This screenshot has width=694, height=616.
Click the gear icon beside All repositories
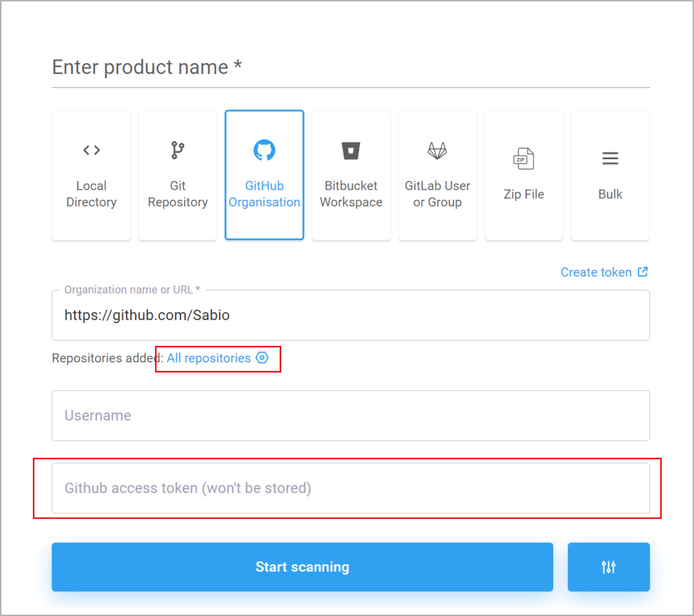pyautogui.click(x=262, y=357)
